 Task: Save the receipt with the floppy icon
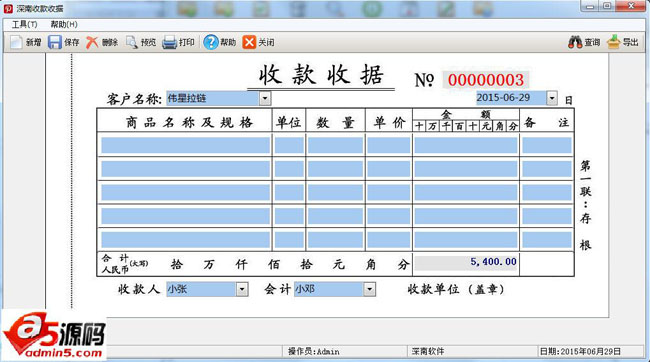[54, 42]
